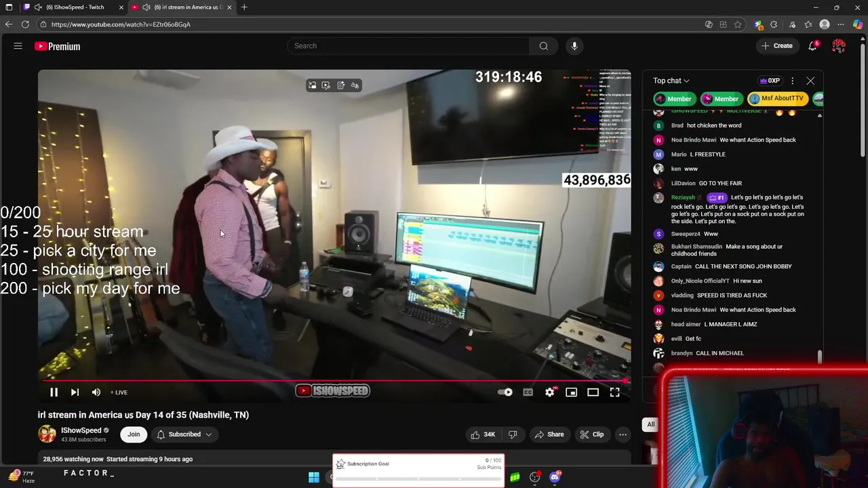The height and width of the screenshot is (488, 868).
Task: Enter fullscreen mode
Action: tap(614, 392)
